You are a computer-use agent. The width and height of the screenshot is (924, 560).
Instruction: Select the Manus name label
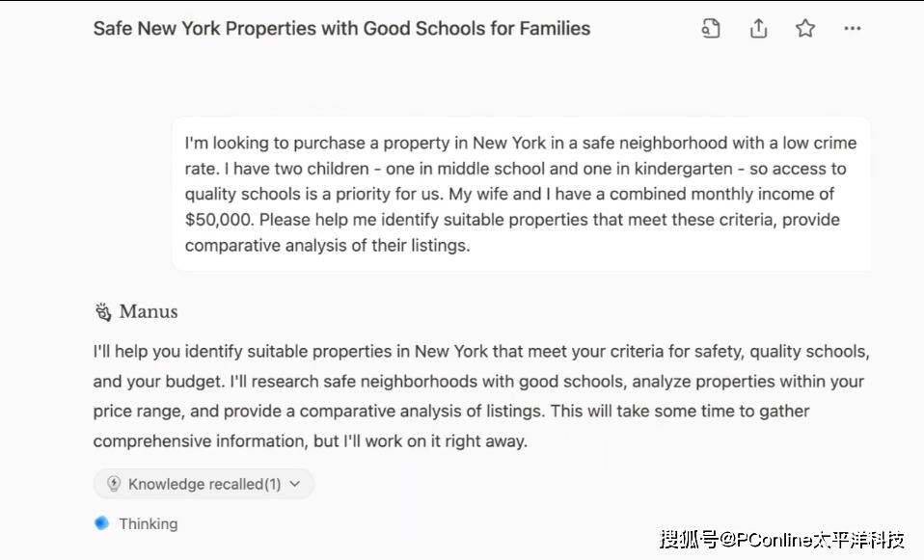pyautogui.click(x=149, y=311)
